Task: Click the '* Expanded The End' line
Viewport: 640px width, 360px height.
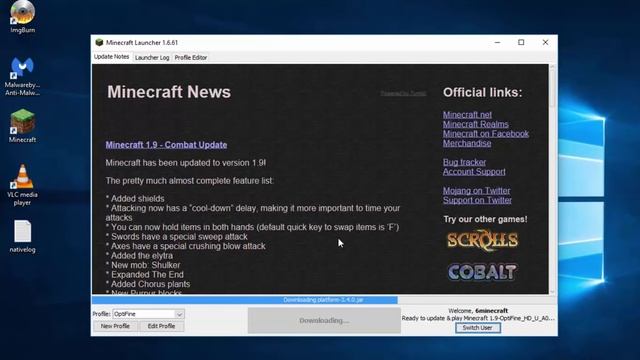Action: point(144,275)
